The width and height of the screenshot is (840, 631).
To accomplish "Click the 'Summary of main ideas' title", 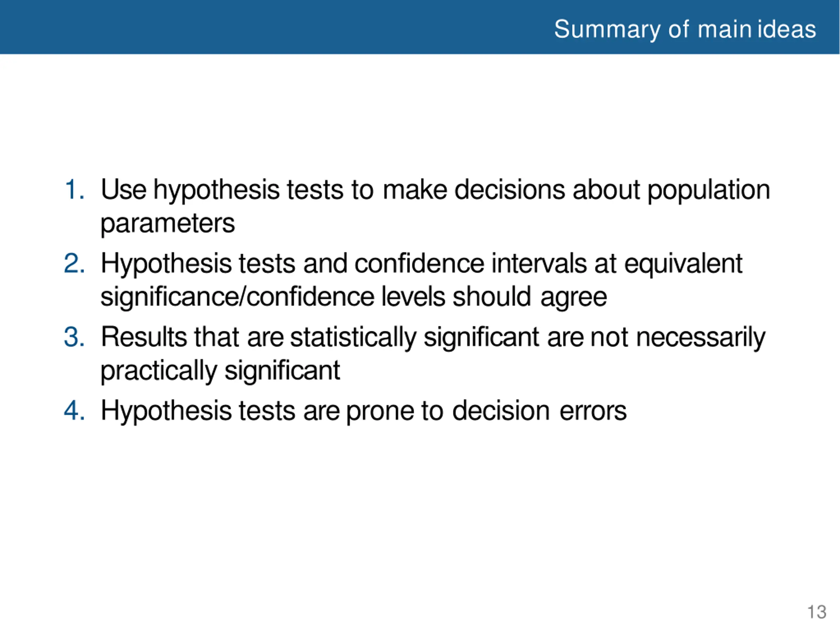I will [685, 29].
